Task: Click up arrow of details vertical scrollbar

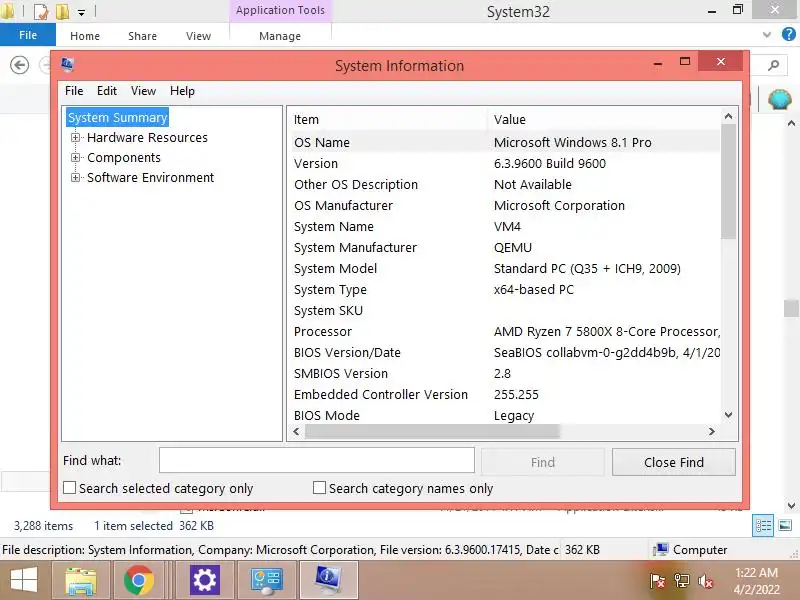Action: coord(729,117)
